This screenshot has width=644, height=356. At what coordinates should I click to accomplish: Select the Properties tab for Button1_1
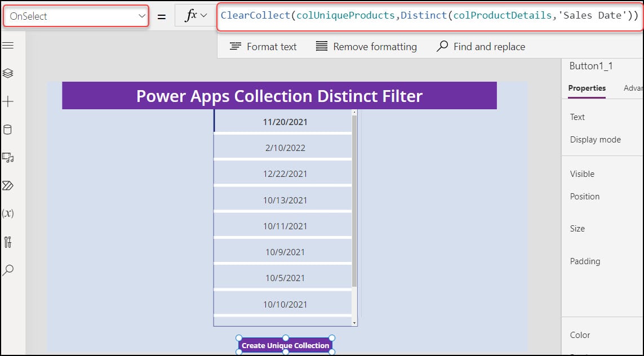pos(587,88)
